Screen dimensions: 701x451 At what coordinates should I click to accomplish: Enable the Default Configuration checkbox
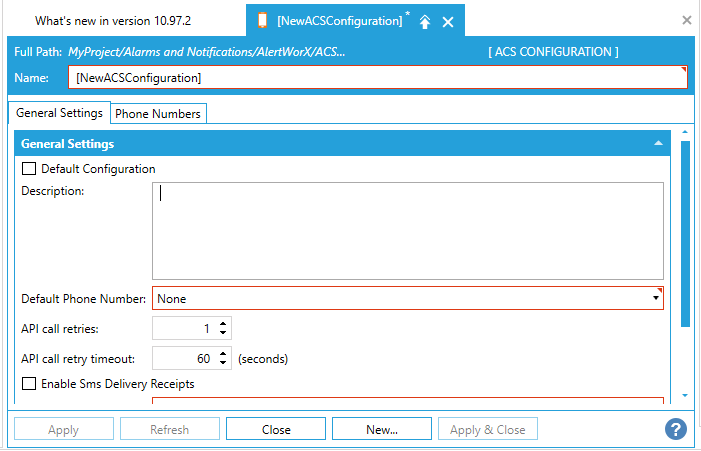tap(29, 169)
